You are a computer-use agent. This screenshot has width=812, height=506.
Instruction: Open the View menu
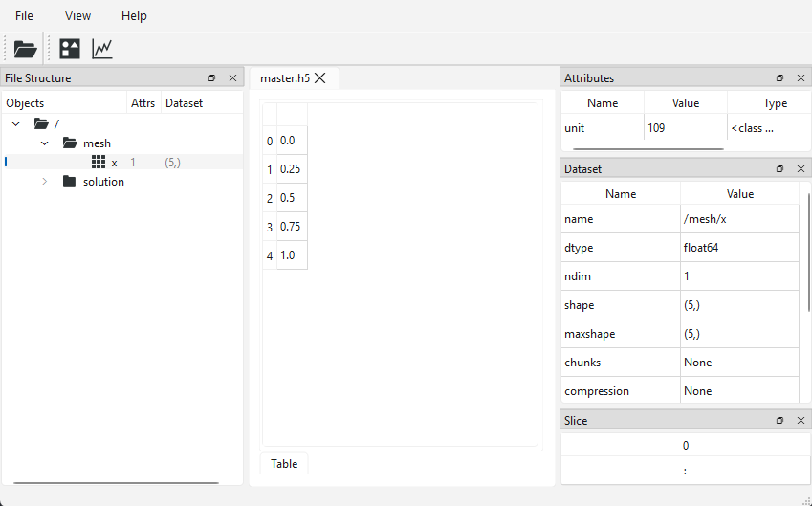[77, 16]
